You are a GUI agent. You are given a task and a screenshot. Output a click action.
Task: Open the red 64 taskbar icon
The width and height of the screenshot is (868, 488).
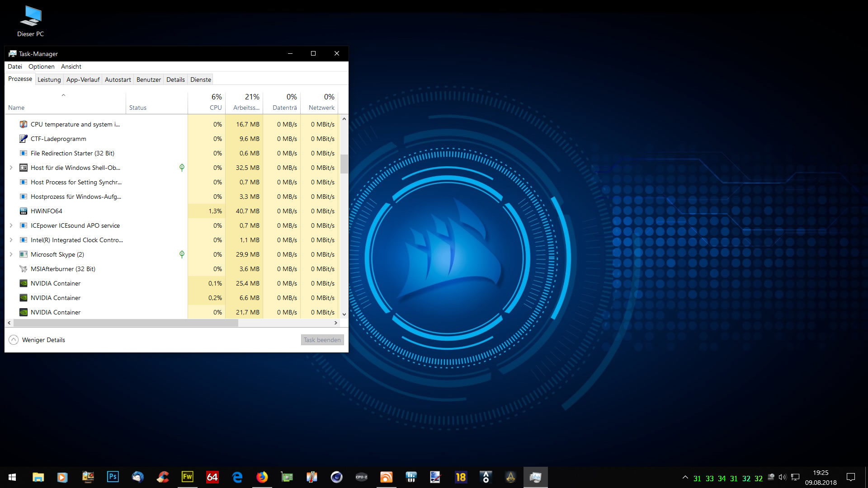pyautogui.click(x=212, y=477)
